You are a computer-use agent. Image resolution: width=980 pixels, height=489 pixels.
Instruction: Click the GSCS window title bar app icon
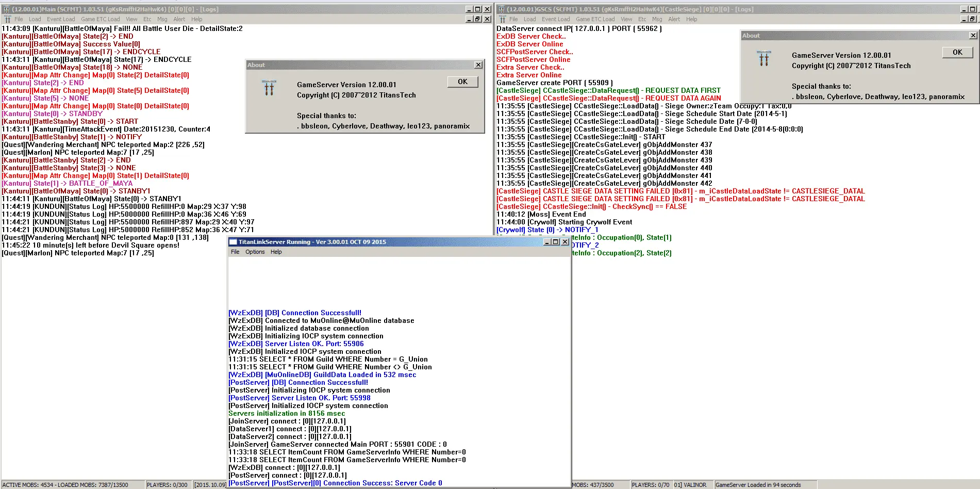pos(501,9)
